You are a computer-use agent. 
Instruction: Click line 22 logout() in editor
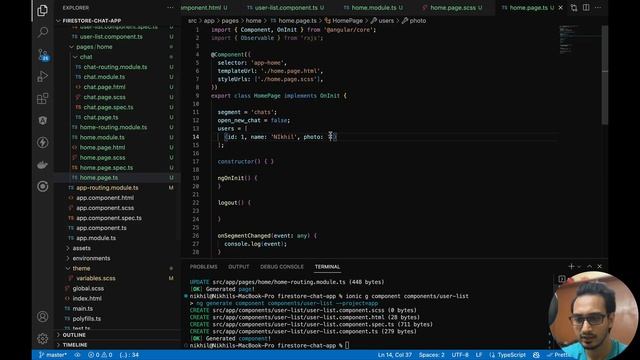(x=234, y=202)
